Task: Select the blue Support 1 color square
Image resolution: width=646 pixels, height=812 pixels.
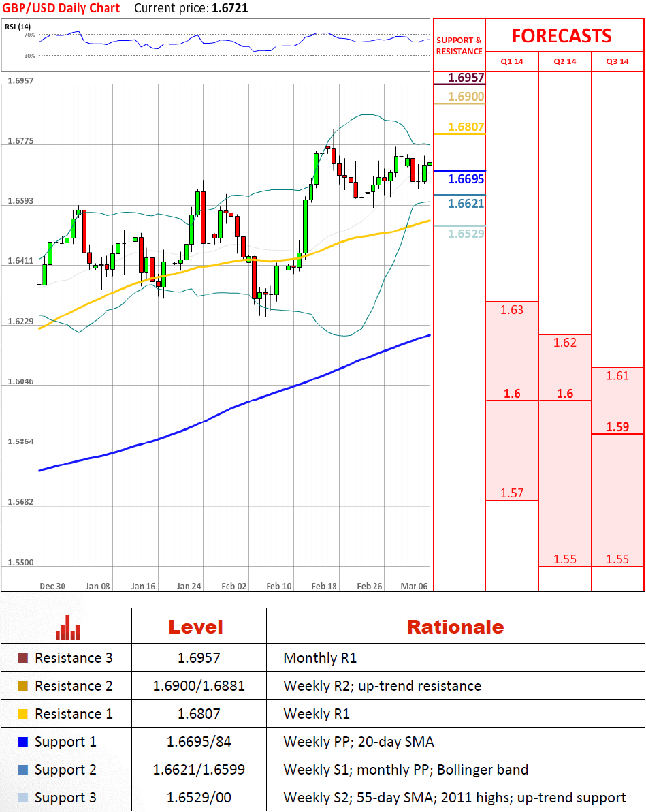Action: 23,742
